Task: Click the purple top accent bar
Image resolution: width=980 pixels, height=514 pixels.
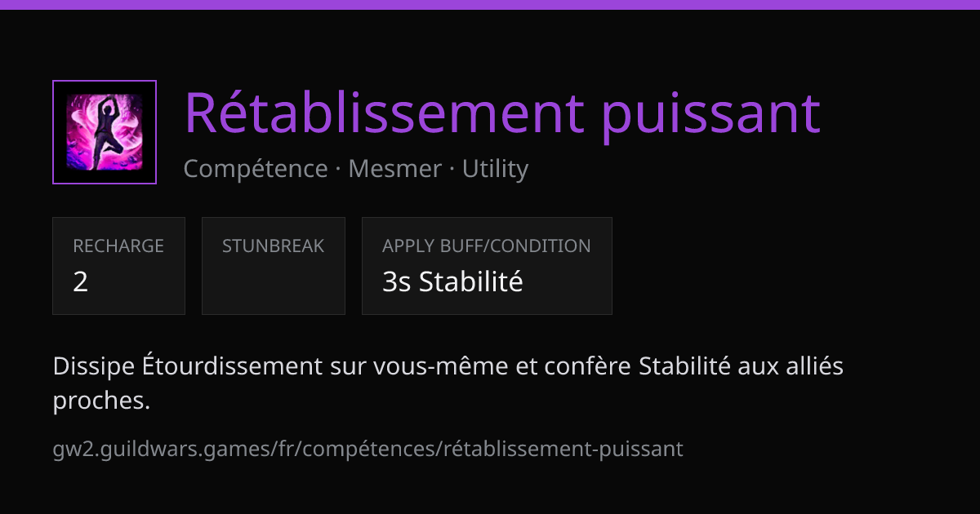Action: click(490, 5)
